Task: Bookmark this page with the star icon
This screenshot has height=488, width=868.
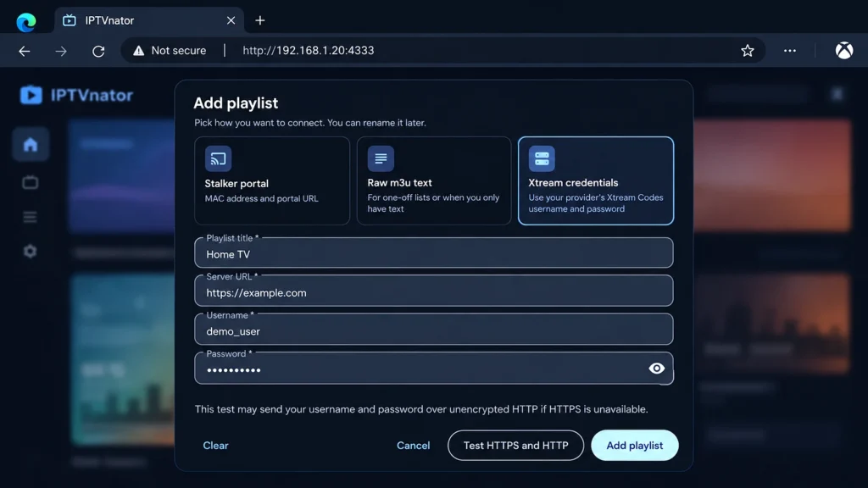Action: pos(748,51)
